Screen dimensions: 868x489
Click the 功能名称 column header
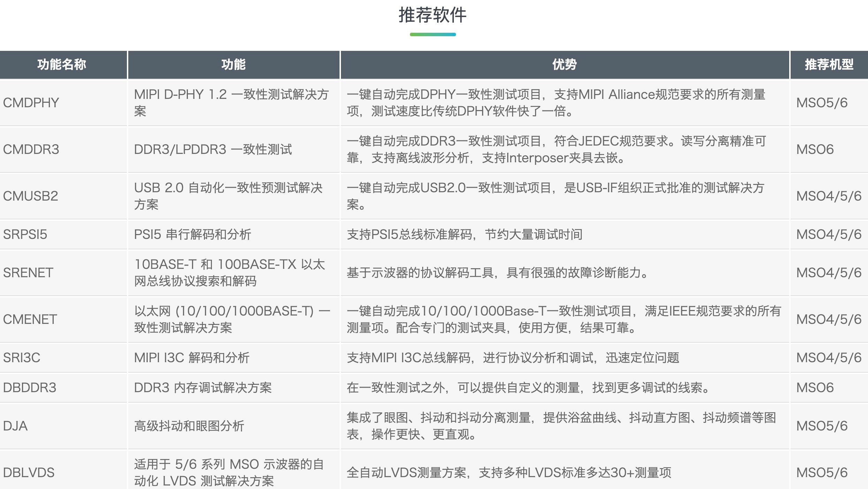pos(62,65)
